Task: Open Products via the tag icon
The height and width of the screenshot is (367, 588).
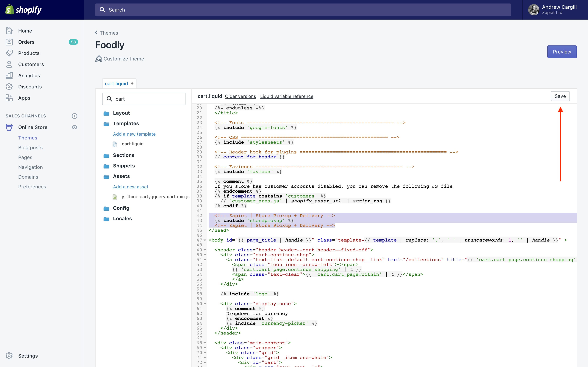Action: (9, 53)
